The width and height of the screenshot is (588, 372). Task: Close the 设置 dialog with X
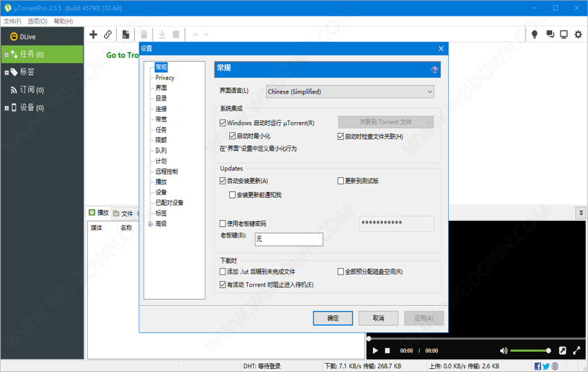(441, 48)
